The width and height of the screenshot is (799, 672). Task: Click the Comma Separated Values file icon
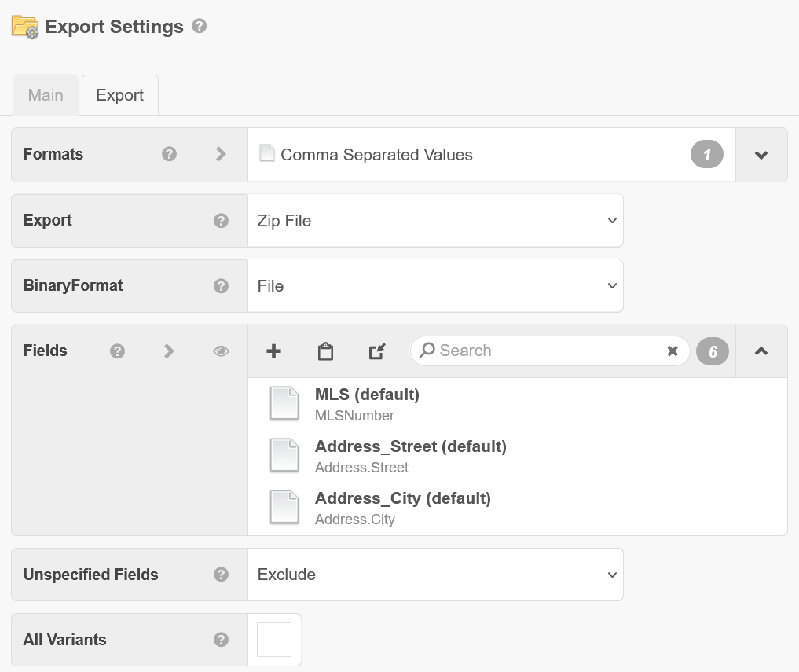click(267, 153)
